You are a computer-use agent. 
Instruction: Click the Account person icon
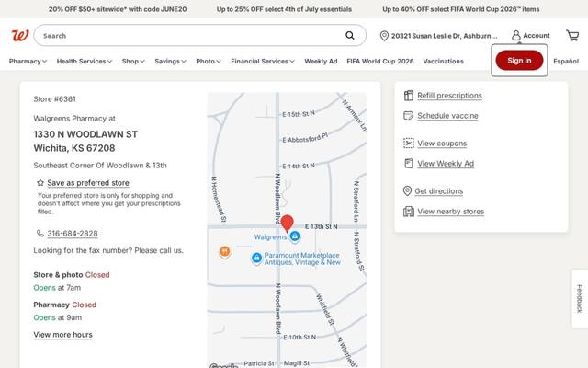pos(516,35)
